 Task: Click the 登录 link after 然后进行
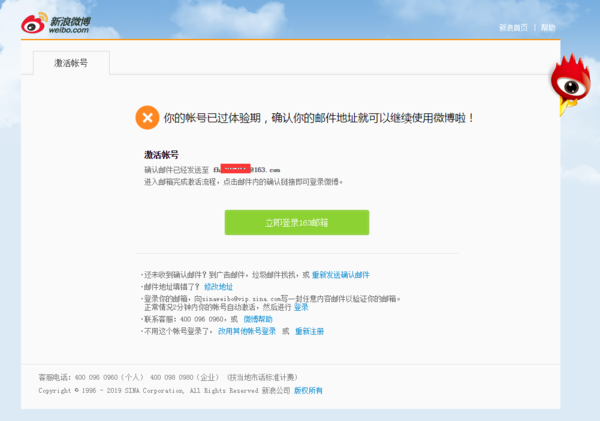tap(301, 307)
